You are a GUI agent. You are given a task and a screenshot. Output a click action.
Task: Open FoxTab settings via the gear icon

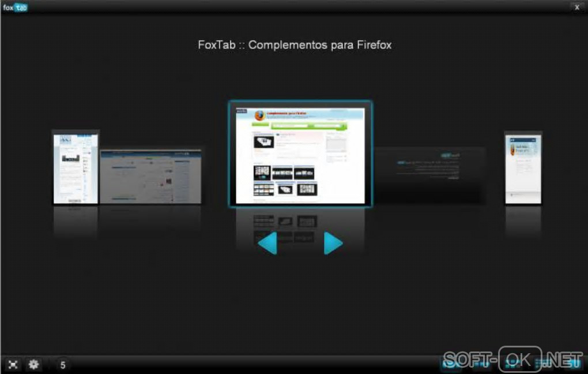click(x=34, y=364)
